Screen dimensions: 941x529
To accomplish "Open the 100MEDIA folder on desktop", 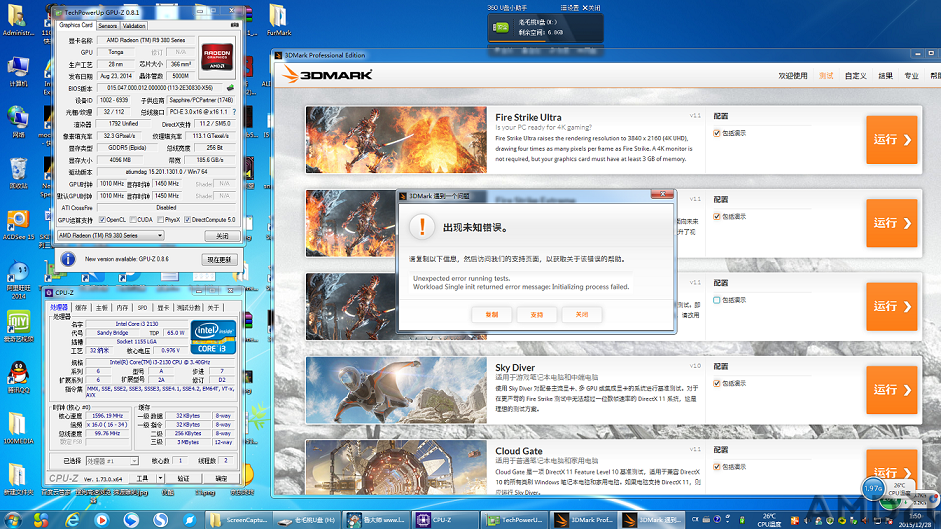I will (18, 428).
